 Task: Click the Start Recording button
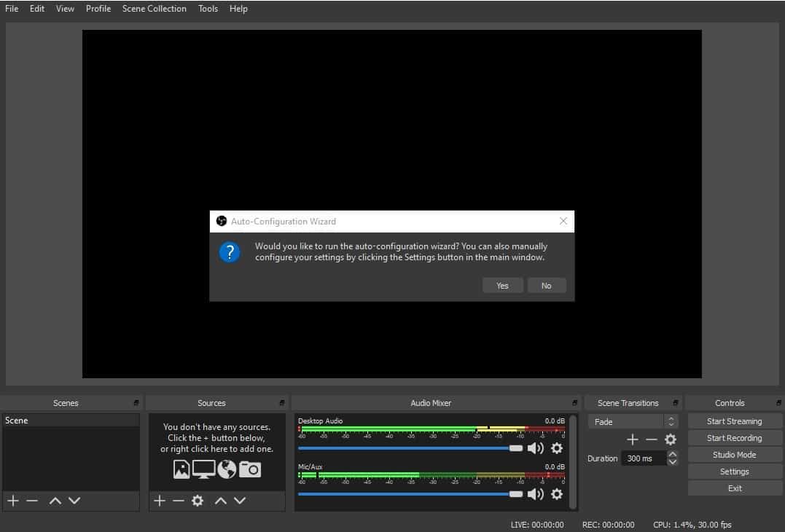tap(734, 437)
